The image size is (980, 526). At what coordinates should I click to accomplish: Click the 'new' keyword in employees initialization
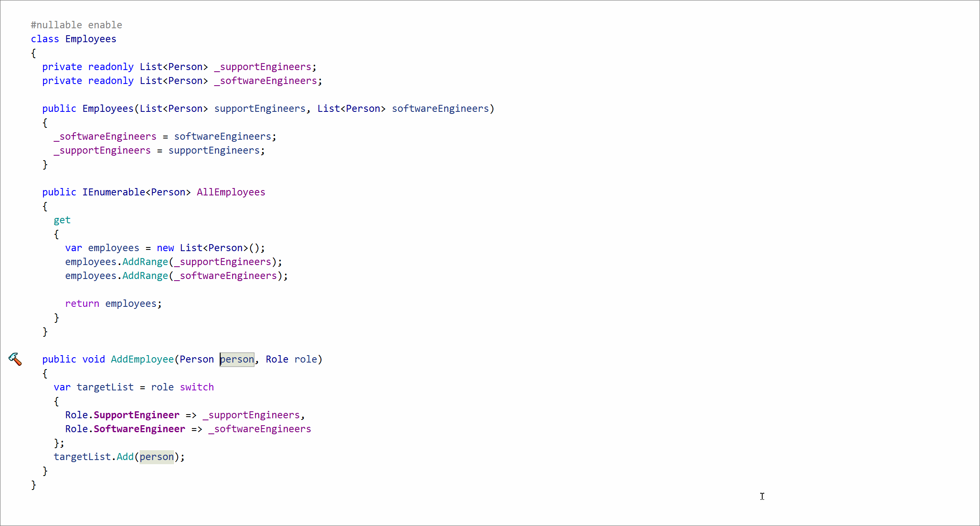click(165, 248)
